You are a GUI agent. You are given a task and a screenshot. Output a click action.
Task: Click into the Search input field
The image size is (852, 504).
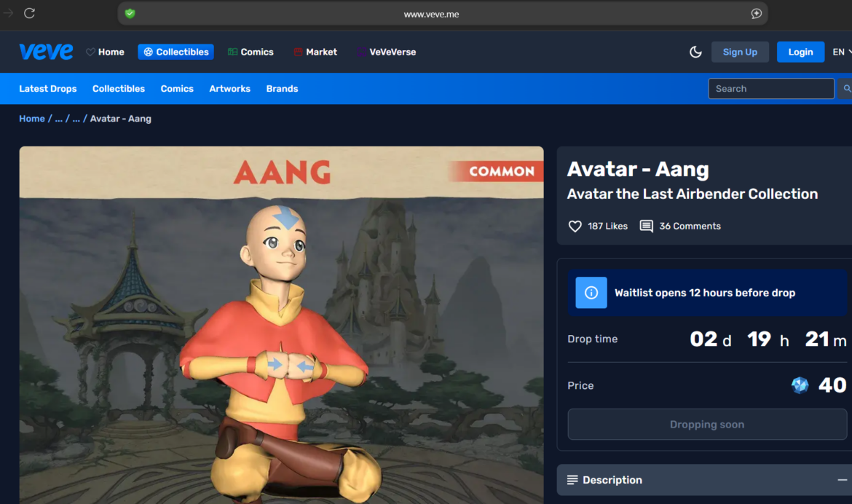770,89
